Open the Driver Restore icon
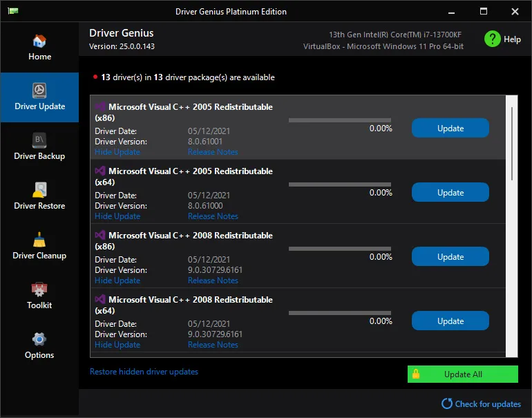Image resolution: width=532 pixels, height=418 pixels. [x=39, y=190]
